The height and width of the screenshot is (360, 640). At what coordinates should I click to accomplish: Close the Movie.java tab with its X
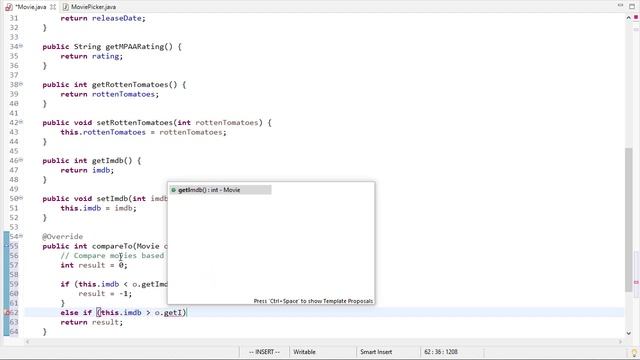(53, 7)
